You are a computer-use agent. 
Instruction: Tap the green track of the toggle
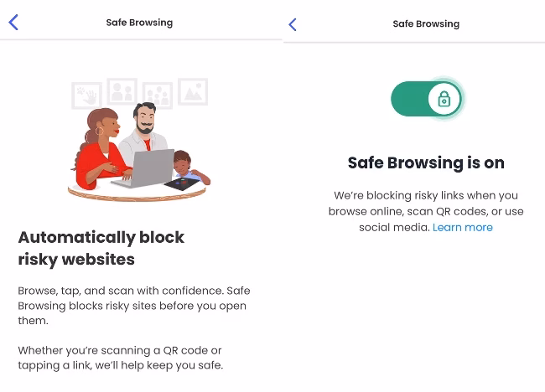pos(409,99)
